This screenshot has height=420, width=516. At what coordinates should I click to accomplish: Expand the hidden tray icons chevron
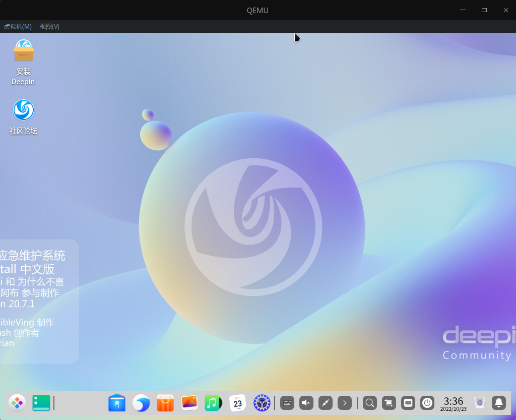click(345, 403)
